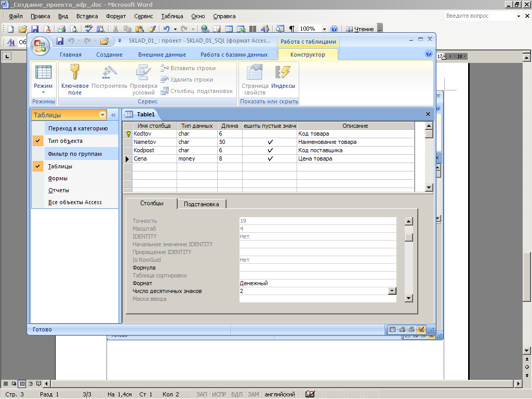This screenshot has width=532, height=399.
Task: Toggle allow-nulls cell for the Kodtov row
Action: [x=270, y=134]
